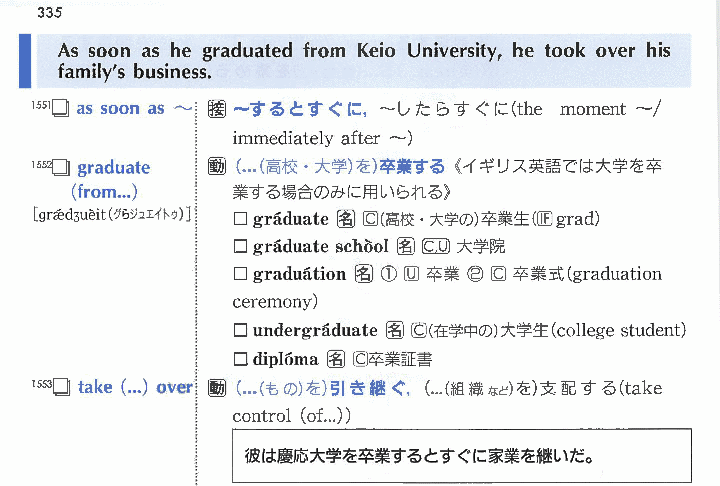Check the box for entry 1551 "as soon as"
The height and width of the screenshot is (486, 720).
[60, 110]
